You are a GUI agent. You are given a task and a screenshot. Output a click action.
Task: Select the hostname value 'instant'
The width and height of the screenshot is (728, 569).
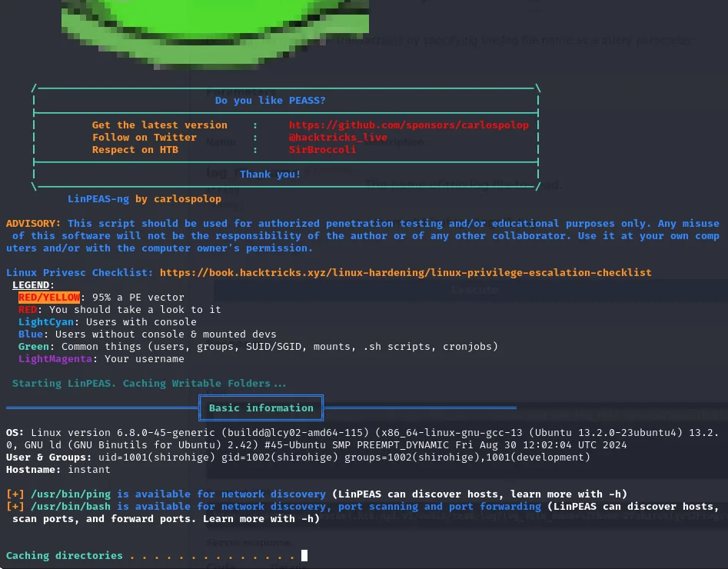tap(89, 470)
